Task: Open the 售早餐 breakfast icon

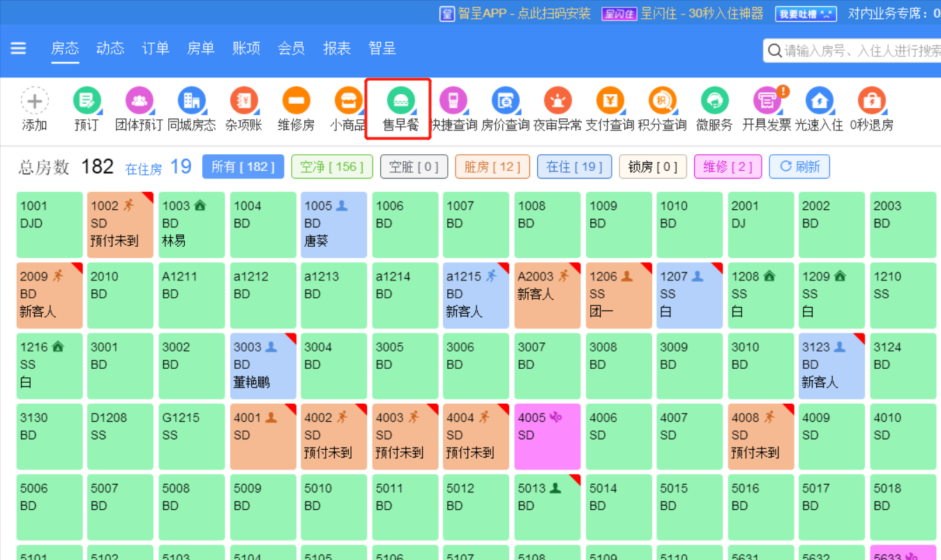Action: tap(400, 101)
